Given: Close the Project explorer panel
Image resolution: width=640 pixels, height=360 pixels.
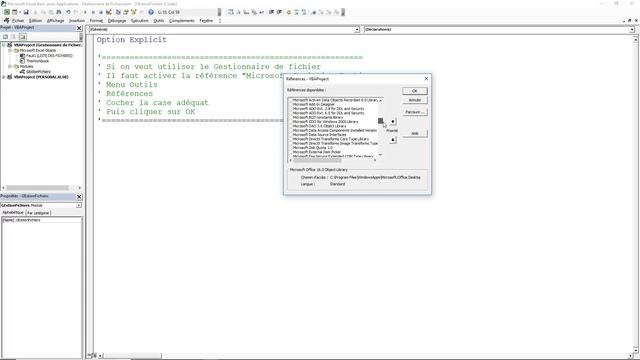Looking at the screenshot, I should [x=79, y=28].
